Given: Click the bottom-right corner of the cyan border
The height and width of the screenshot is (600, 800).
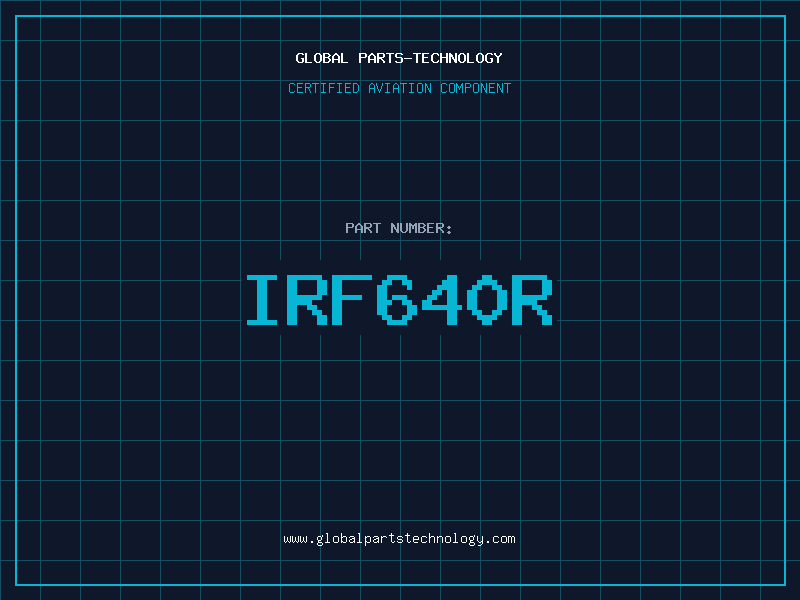Looking at the screenshot, I should click(x=784, y=584).
